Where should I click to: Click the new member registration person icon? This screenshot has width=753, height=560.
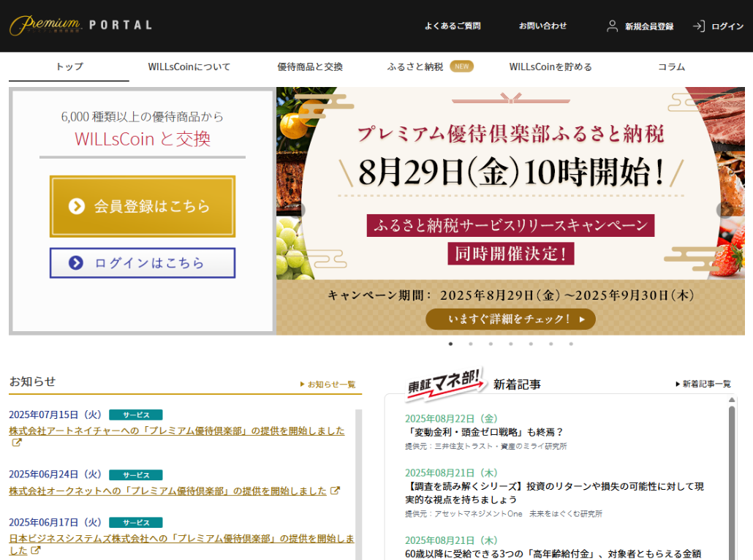point(613,26)
